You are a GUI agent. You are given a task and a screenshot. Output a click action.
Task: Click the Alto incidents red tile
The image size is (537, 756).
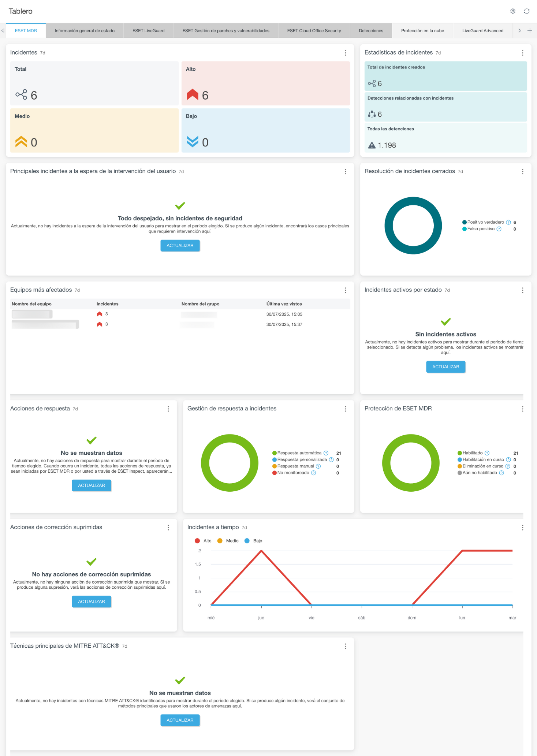(265, 83)
